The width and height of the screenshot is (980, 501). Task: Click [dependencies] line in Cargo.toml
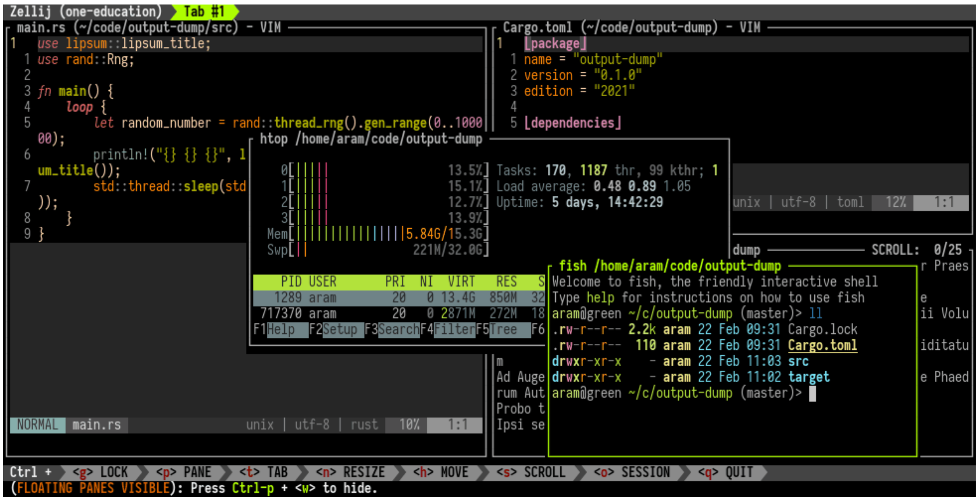[573, 123]
